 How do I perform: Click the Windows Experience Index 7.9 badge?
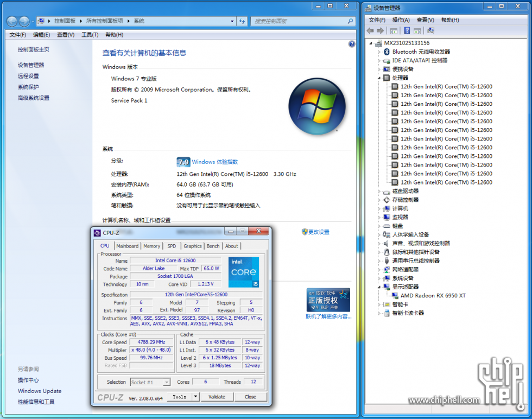(x=183, y=162)
